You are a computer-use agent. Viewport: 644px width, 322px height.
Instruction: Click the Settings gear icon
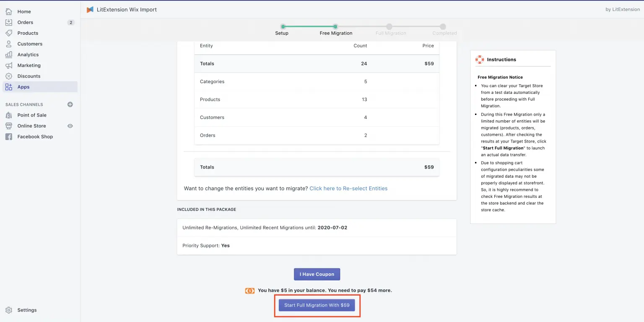[x=9, y=310]
